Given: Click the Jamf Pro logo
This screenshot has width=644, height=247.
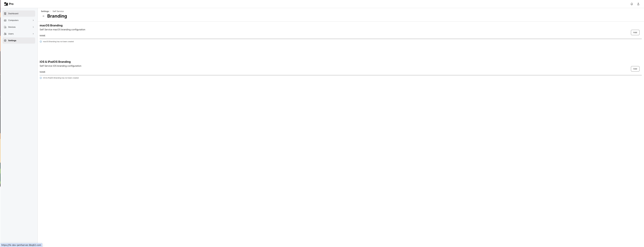Looking at the screenshot, I should 9,4.
